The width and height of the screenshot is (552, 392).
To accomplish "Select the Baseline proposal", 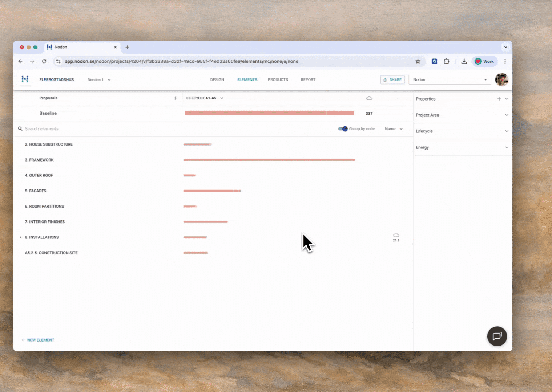I will [48, 113].
